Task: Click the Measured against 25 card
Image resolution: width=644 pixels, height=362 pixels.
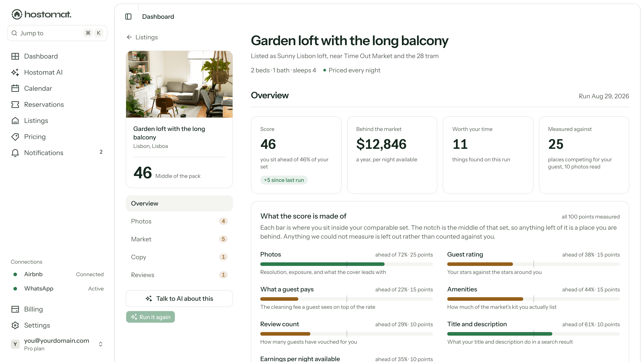Action: [584, 155]
